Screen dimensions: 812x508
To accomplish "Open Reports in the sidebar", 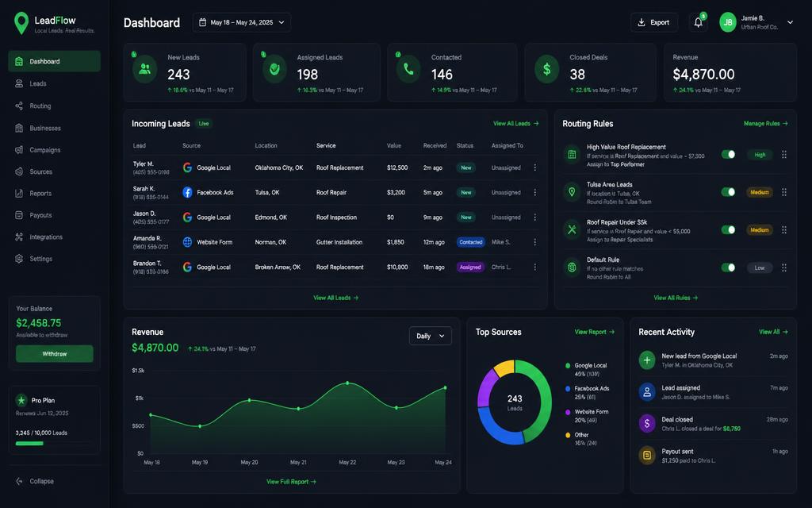I will click(55, 194).
